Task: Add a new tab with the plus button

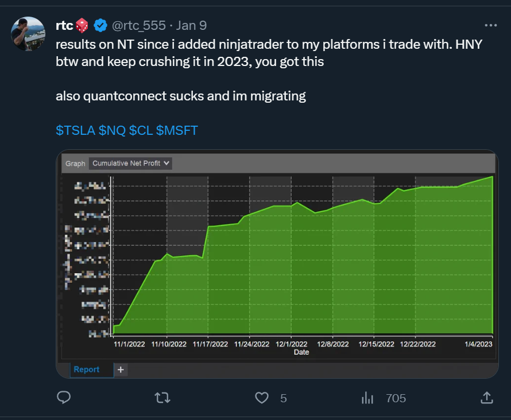Action: point(121,370)
